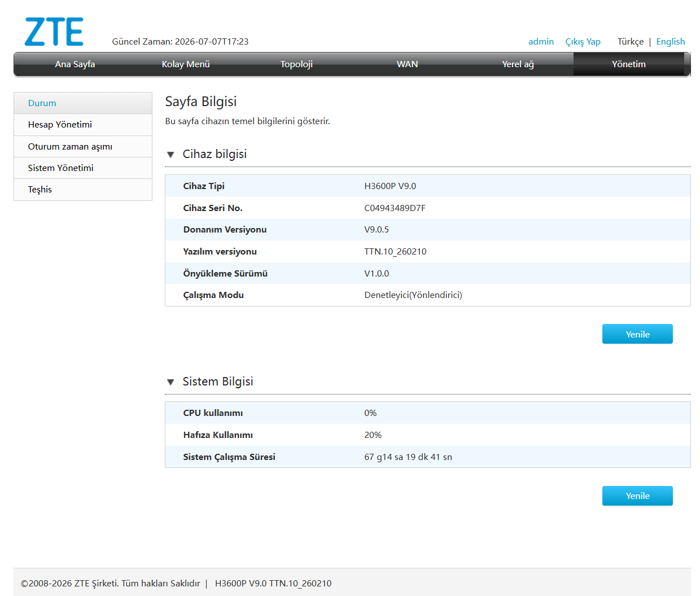Click the CPU usage value 0%
700x596 pixels.
point(370,413)
